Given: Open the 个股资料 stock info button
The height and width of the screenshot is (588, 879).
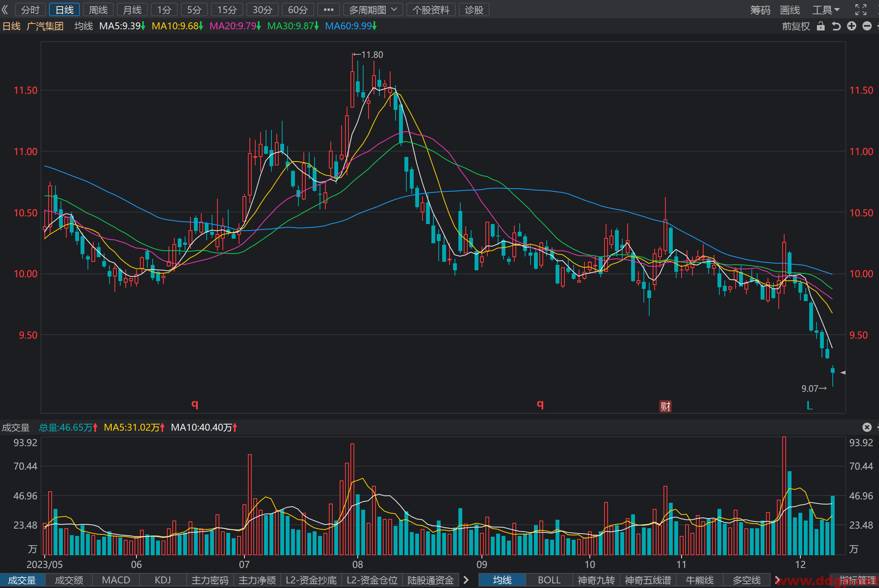Looking at the screenshot, I should click(x=431, y=10).
